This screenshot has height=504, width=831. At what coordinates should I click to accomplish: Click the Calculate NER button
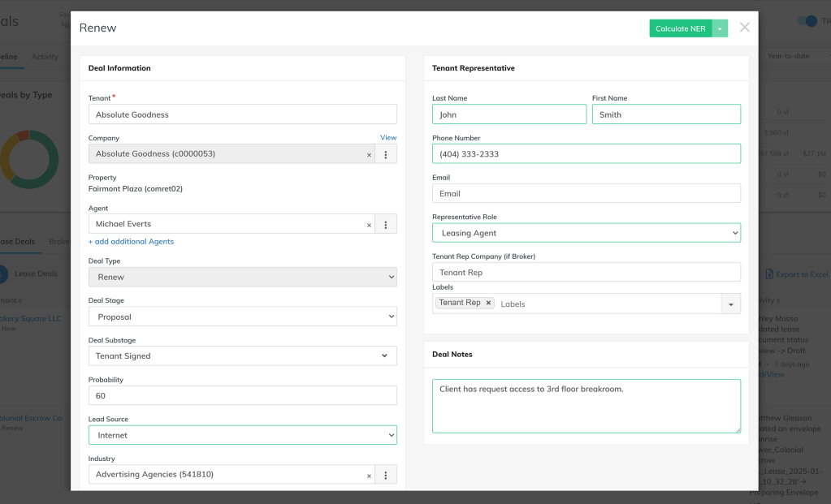click(681, 28)
